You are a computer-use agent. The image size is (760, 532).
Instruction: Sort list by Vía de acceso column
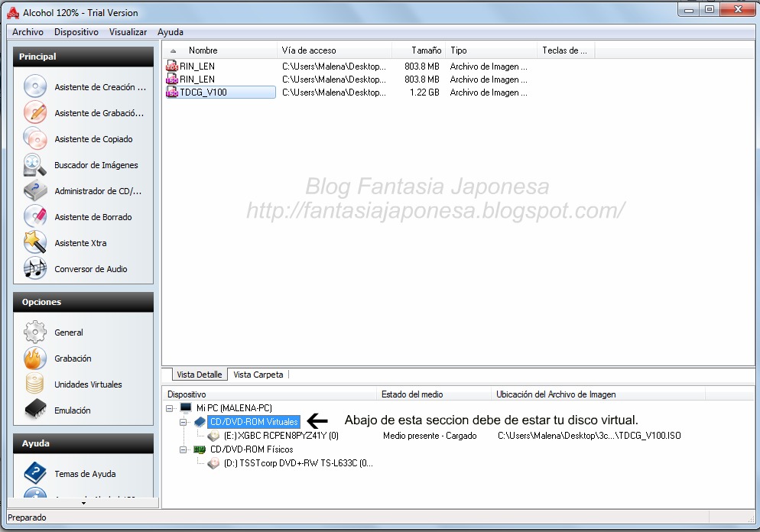pos(334,50)
